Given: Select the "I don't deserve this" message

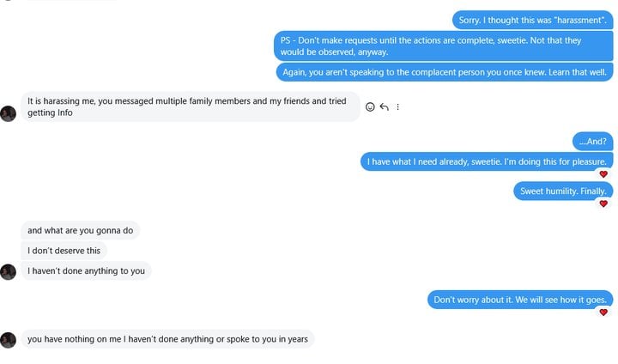Looking at the screenshot, I should 64,251.
